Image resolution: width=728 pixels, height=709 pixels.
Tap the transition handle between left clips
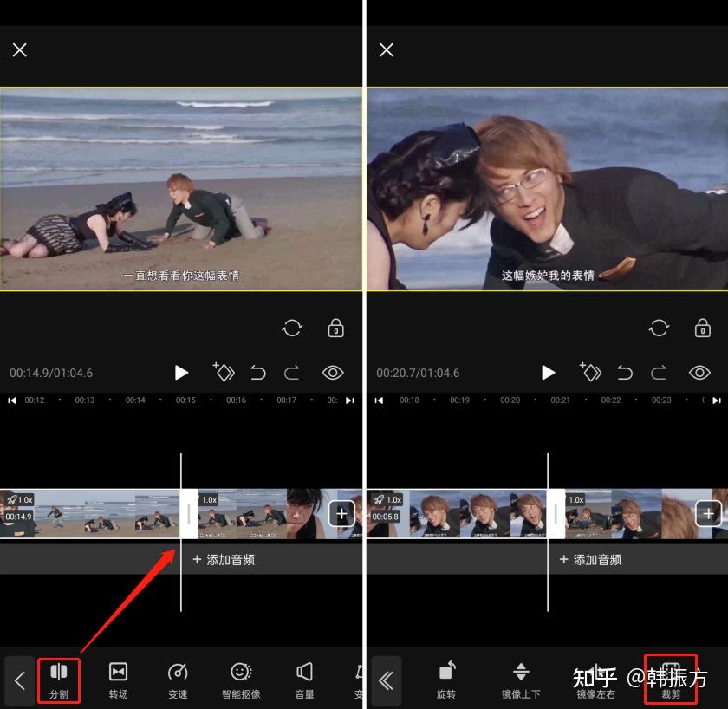189,514
